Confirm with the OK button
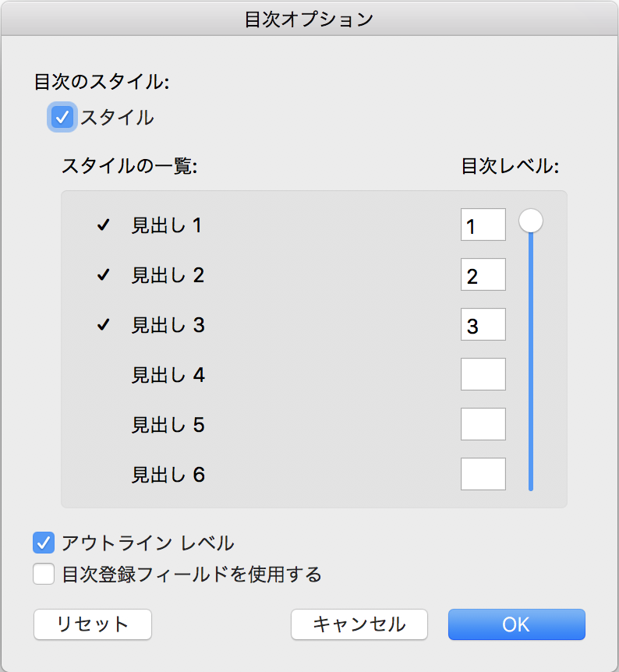 coord(516,624)
